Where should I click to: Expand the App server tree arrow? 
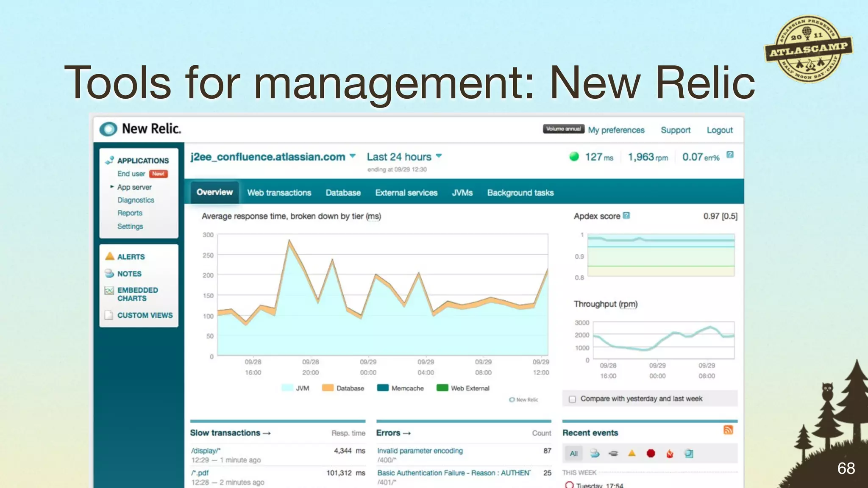(112, 186)
